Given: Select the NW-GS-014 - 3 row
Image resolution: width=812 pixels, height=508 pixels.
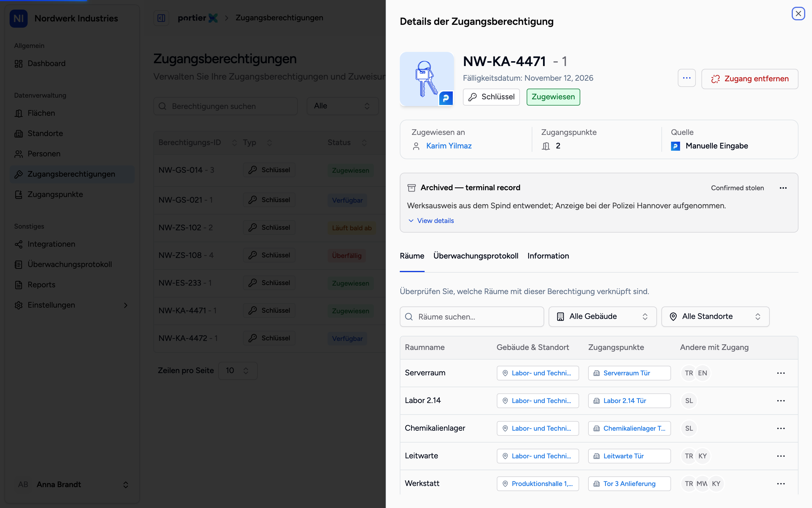Looking at the screenshot, I should tap(270, 170).
